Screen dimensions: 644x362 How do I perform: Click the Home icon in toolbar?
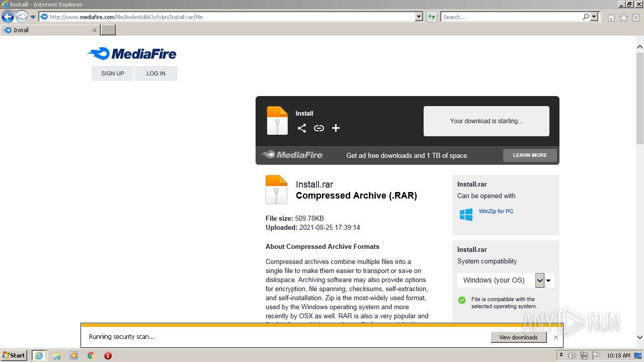tap(611, 18)
